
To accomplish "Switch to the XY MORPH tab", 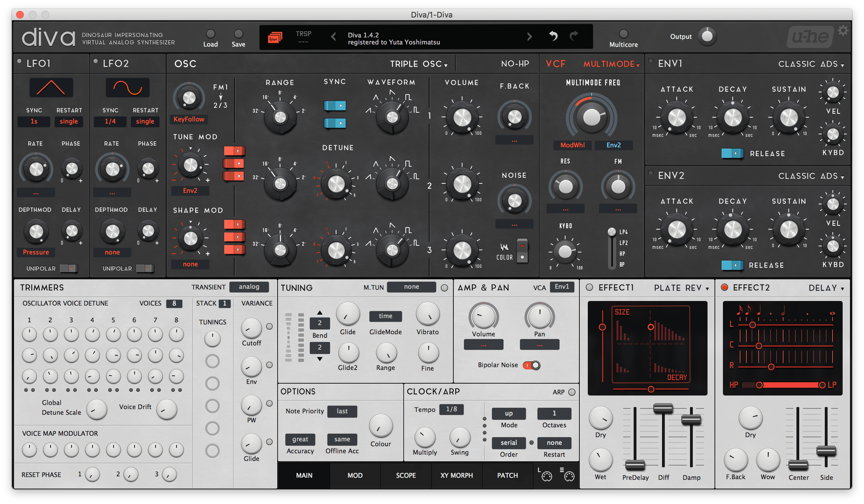I will (457, 475).
